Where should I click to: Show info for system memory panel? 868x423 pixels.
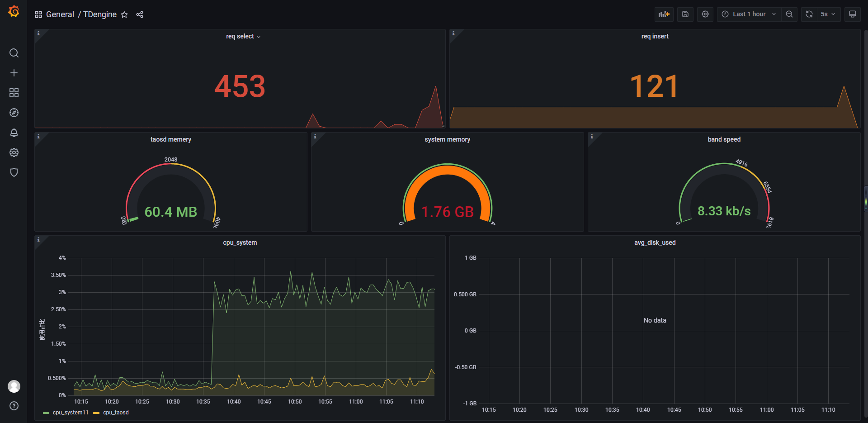[315, 136]
